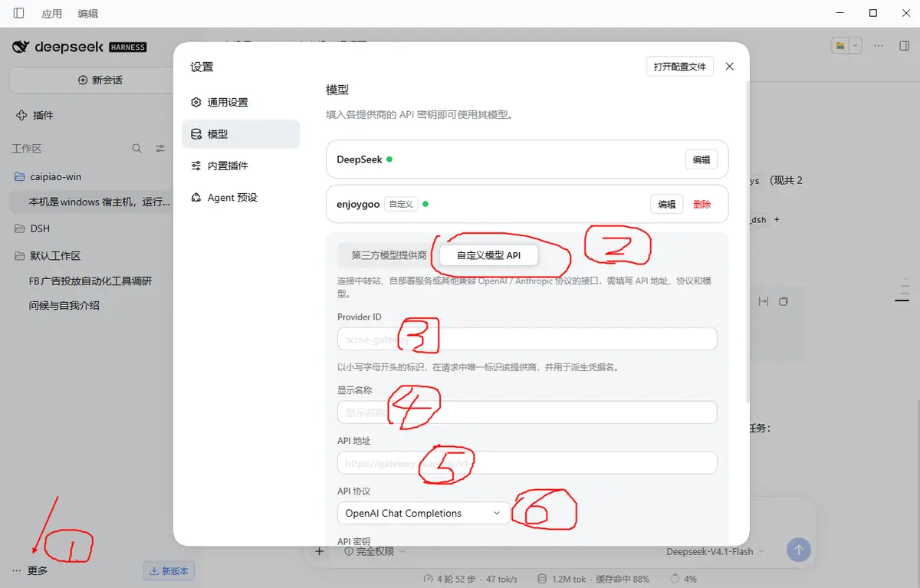Go to 通用设置 section
This screenshot has height=588, width=920.
tap(241, 102)
